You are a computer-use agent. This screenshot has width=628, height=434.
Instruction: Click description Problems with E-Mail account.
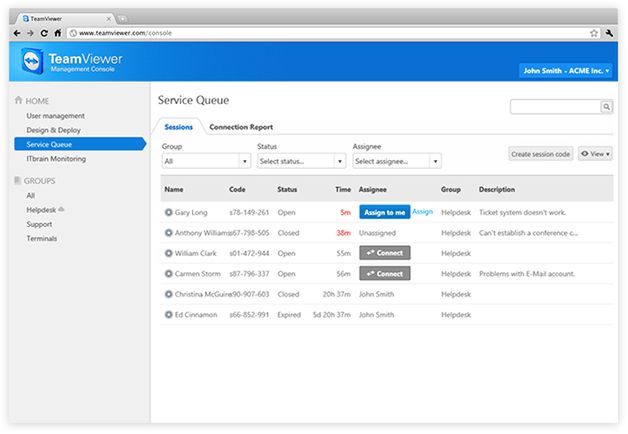click(x=527, y=273)
